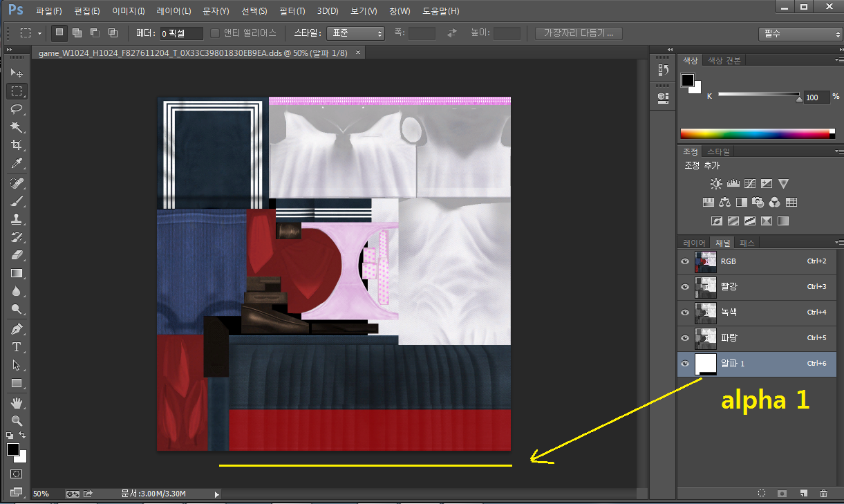The height and width of the screenshot is (504, 844).
Task: Select the Crop tool
Action: pyautogui.click(x=17, y=145)
